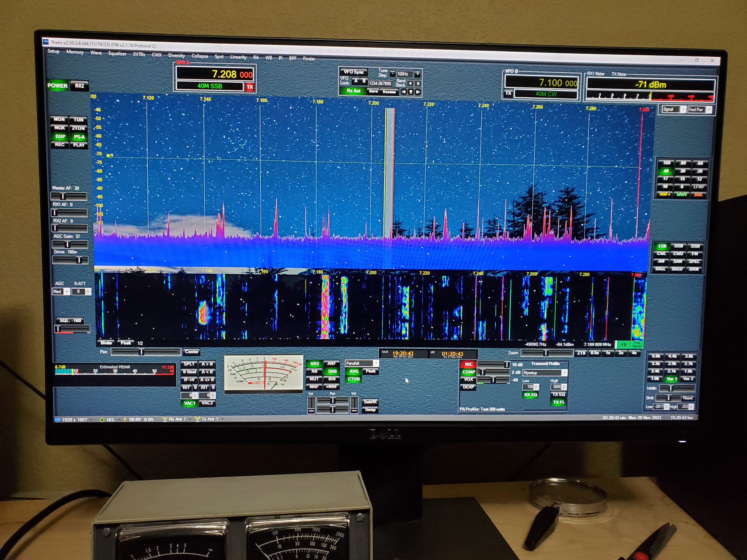
Task: Open the Setup menu
Action: [x=53, y=51]
